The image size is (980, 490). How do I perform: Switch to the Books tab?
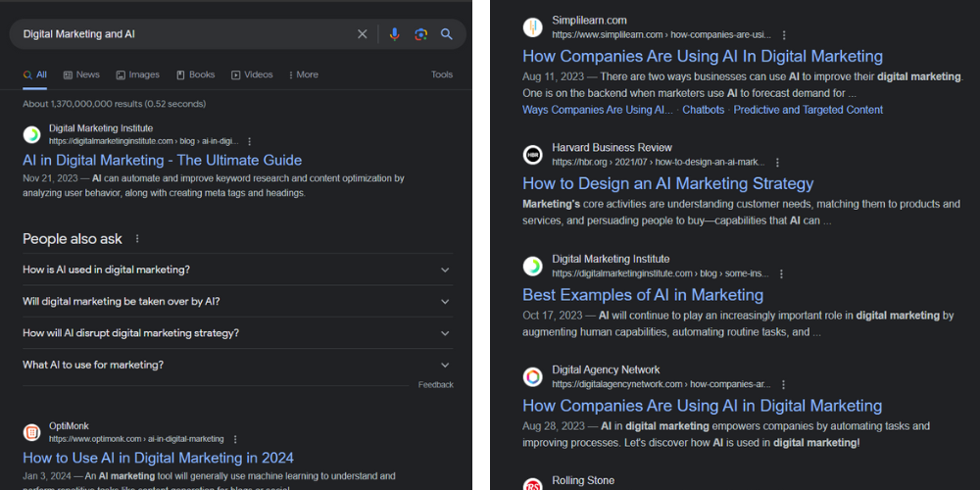196,74
